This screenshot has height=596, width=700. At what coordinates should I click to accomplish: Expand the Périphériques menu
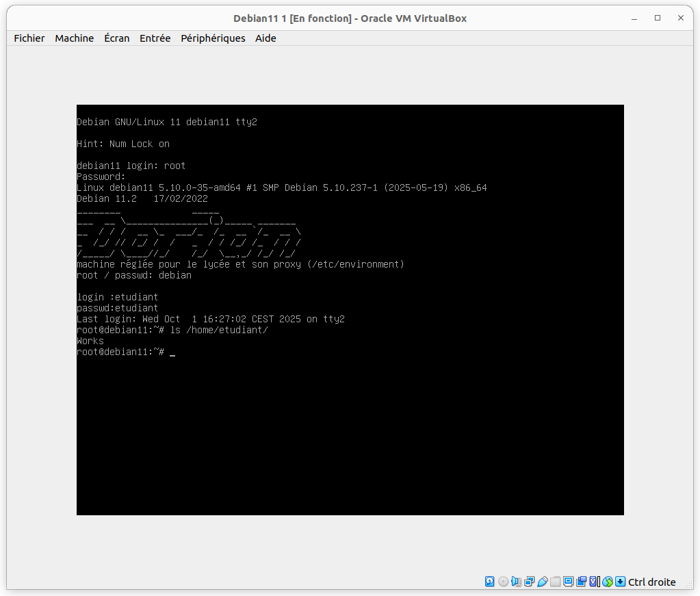click(x=213, y=38)
